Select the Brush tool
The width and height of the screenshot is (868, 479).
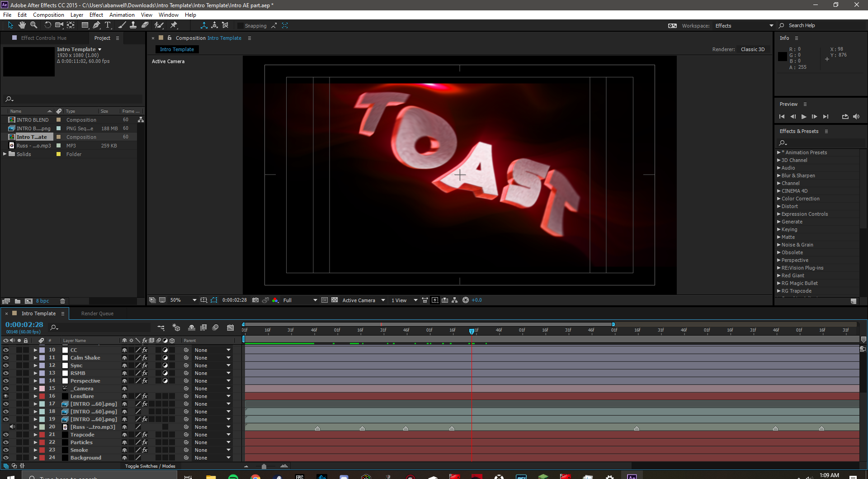click(x=122, y=25)
